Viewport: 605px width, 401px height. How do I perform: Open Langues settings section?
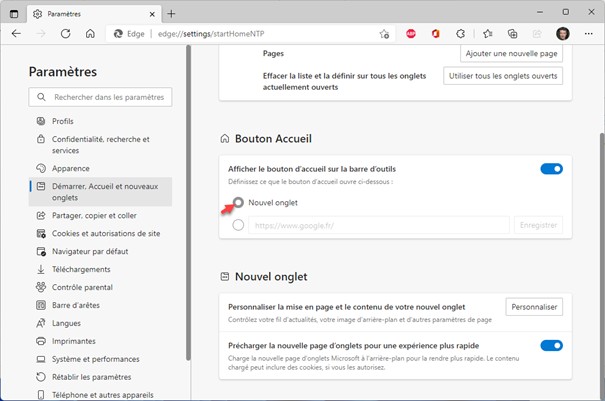[100, 323]
